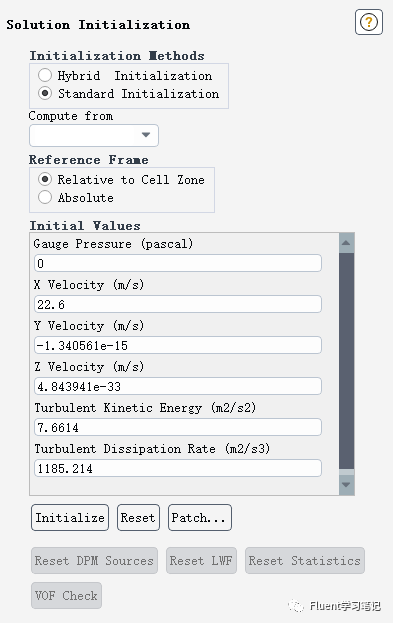
Task: Open the Compute from dropdown
Action: pyautogui.click(x=94, y=135)
